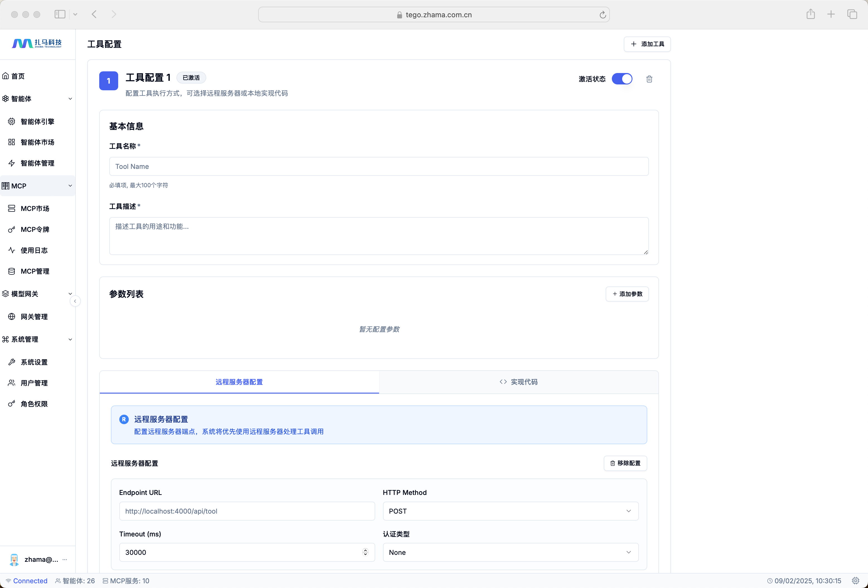Toggle the 激活状态 switch off

tap(622, 79)
